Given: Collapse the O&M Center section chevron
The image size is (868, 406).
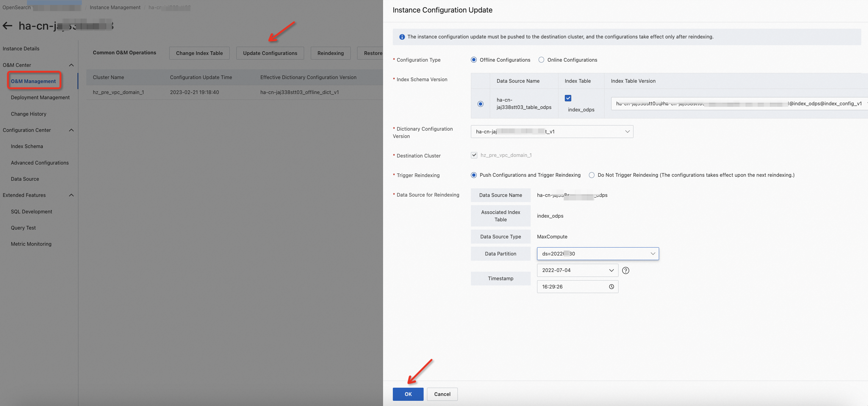Looking at the screenshot, I should tap(71, 65).
